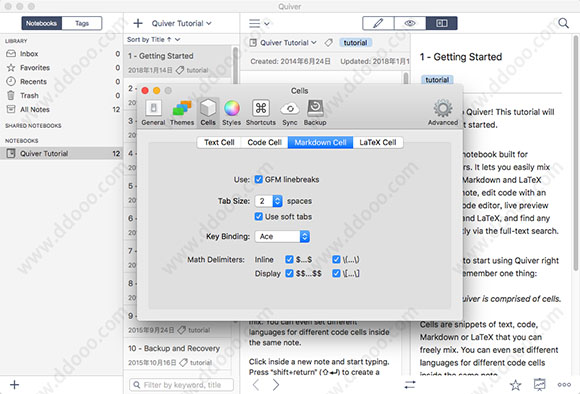Click Tab Size value field
This screenshot has height=394, width=580.
pos(264,201)
